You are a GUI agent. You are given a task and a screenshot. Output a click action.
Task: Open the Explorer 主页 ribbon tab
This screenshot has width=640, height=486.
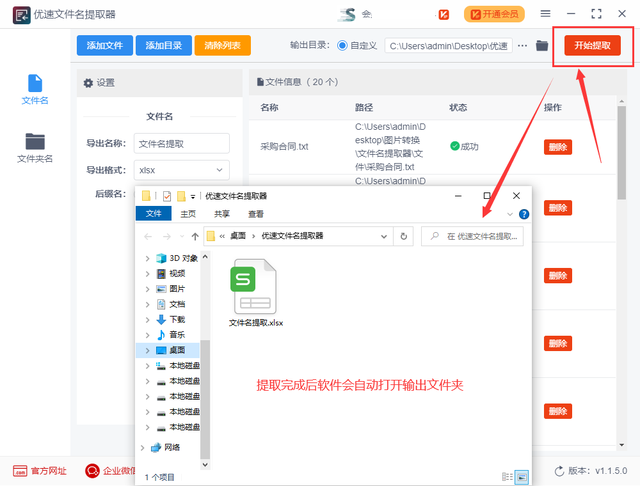tap(188, 214)
